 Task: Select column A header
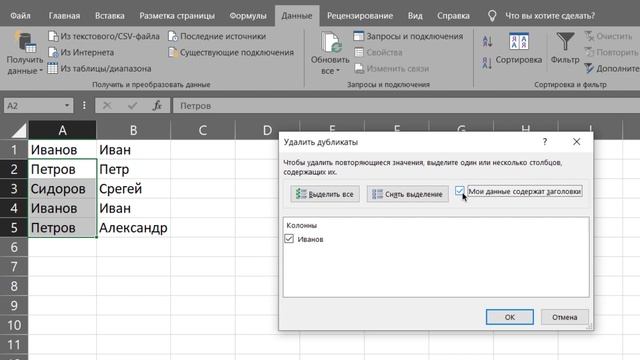click(62, 130)
